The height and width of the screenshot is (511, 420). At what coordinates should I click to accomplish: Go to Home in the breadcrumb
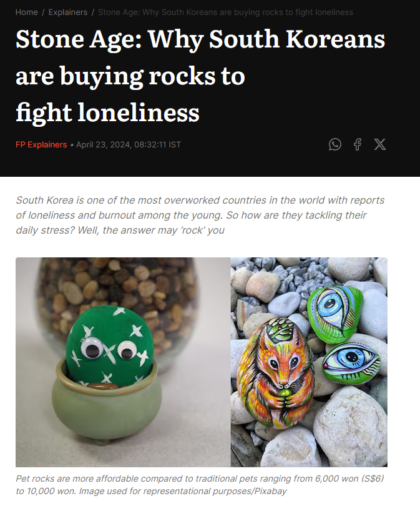click(27, 12)
